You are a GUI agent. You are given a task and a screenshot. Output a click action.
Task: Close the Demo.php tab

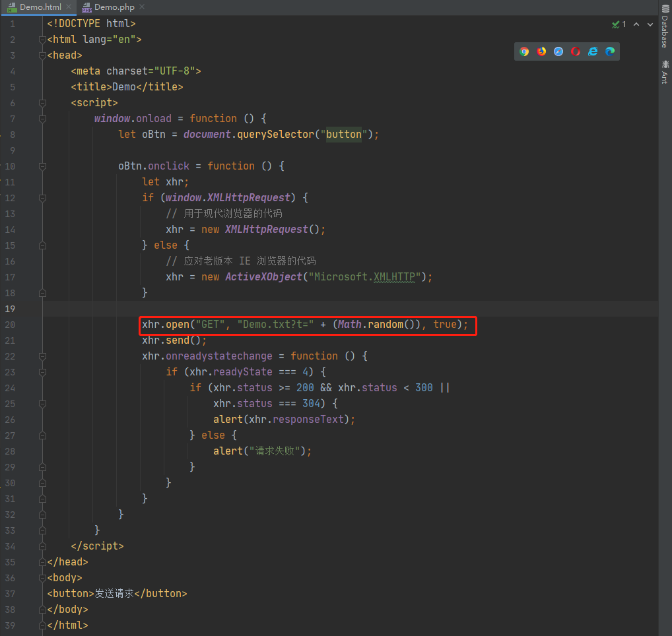[x=142, y=7]
